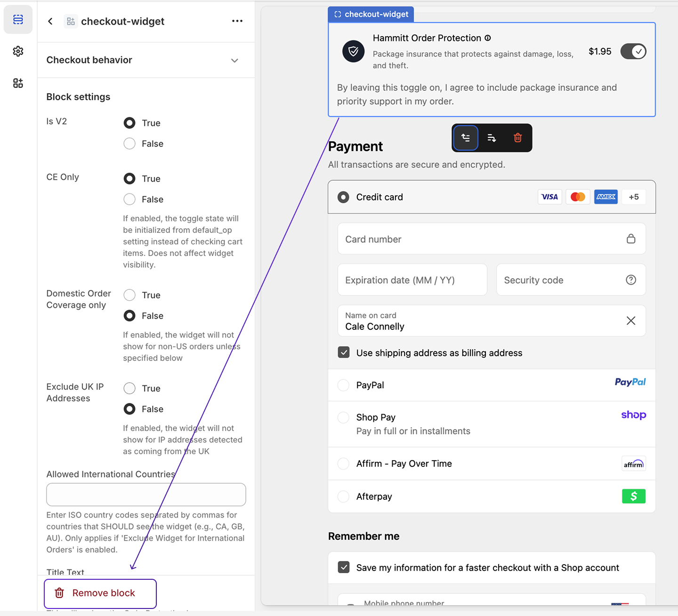
Task: Uncheck Use shipping address as billing address
Action: coord(344,352)
